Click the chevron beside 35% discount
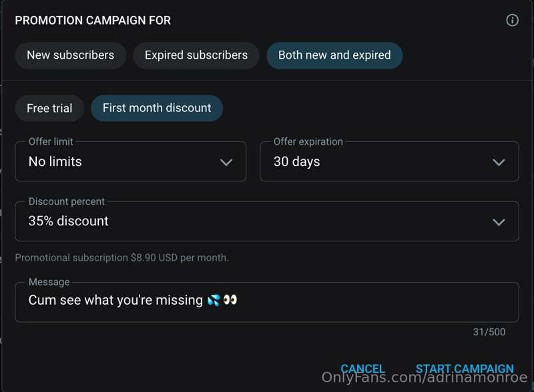 pyautogui.click(x=499, y=222)
